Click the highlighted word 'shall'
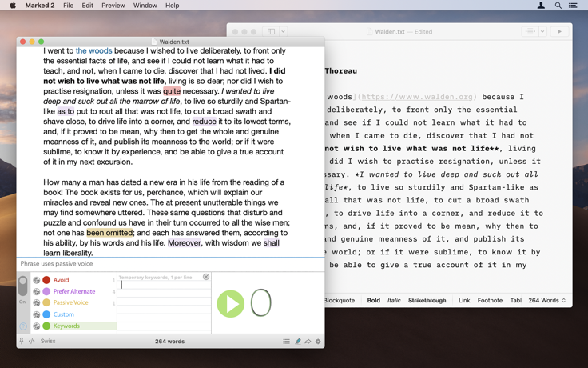 pos(271,243)
